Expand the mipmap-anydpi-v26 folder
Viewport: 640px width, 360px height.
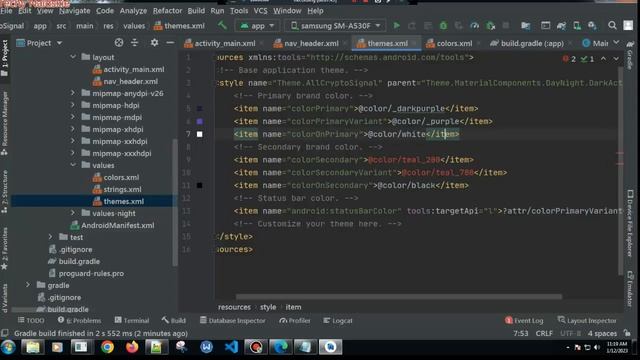pos(73,93)
